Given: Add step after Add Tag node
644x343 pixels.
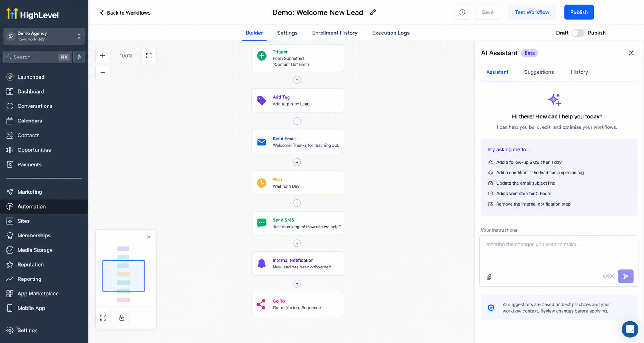Looking at the screenshot, I should coord(297,121).
